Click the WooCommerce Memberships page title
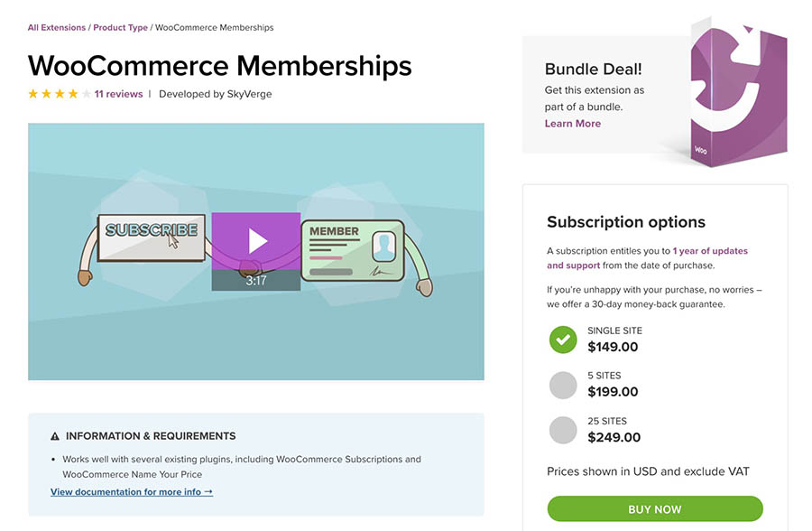Image resolution: width=812 pixels, height=531 pixels. tap(220, 65)
